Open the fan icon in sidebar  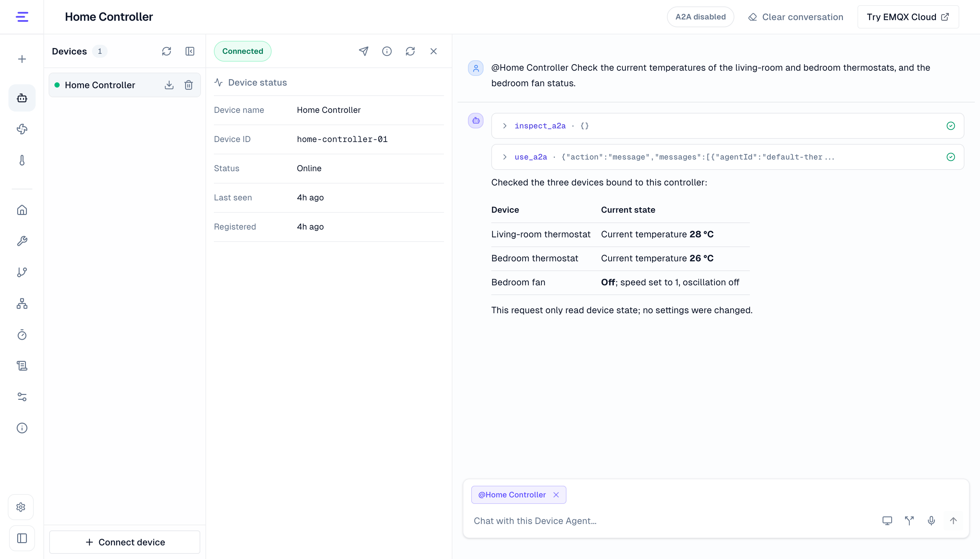(x=22, y=129)
